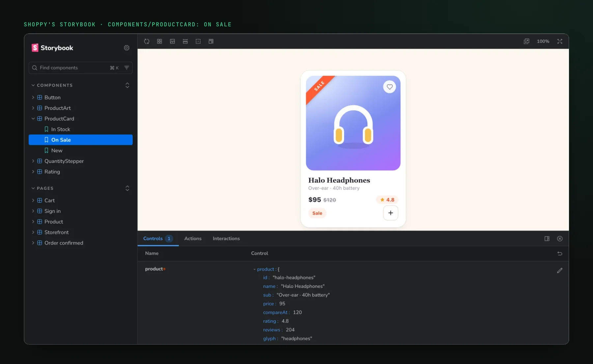Open Storybook settings gear

point(127,48)
